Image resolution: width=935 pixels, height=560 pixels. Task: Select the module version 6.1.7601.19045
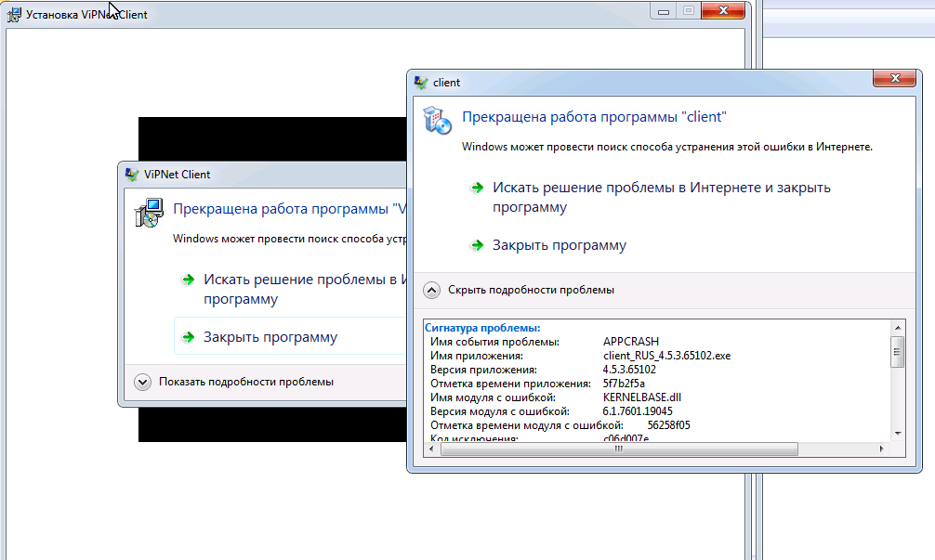638,411
